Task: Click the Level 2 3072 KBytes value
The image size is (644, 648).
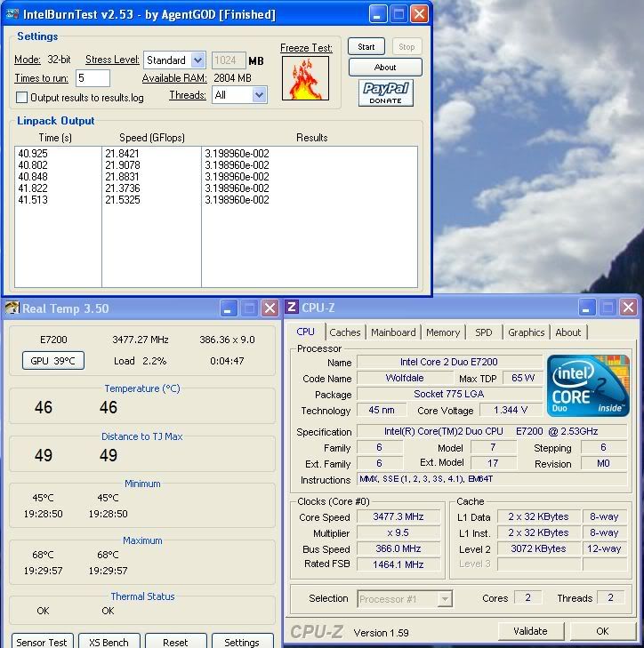Action: (x=538, y=548)
